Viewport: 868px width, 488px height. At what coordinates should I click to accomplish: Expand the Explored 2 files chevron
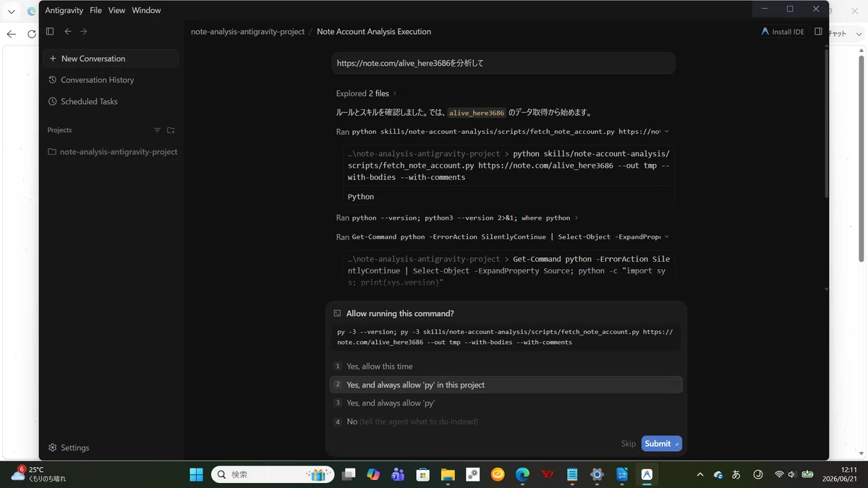tap(395, 93)
